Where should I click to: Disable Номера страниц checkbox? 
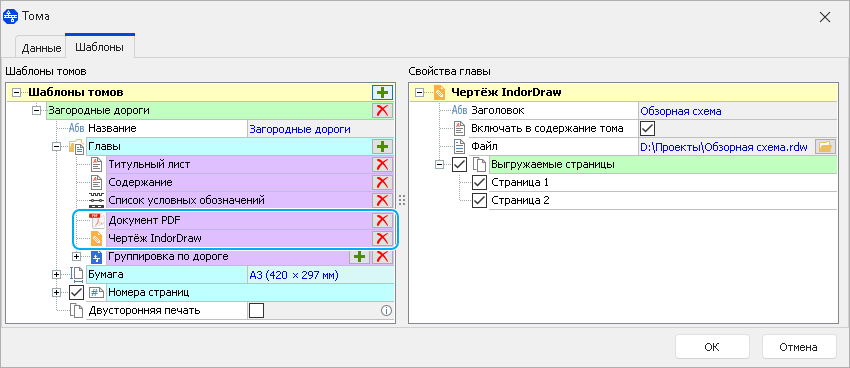pyautogui.click(x=76, y=293)
